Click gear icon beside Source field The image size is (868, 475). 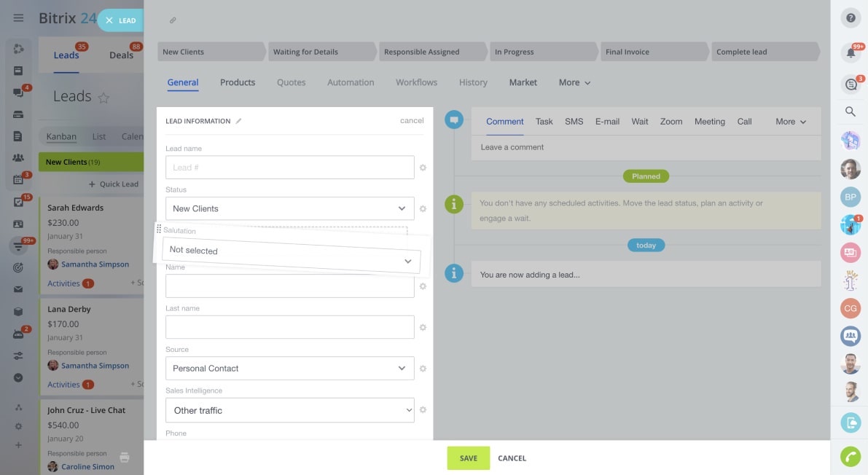423,369
